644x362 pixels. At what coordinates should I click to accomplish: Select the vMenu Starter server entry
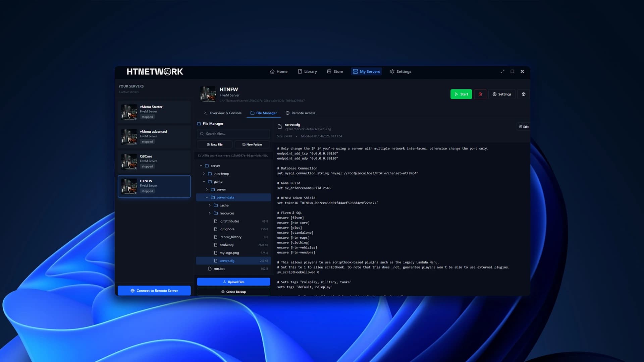(154, 112)
